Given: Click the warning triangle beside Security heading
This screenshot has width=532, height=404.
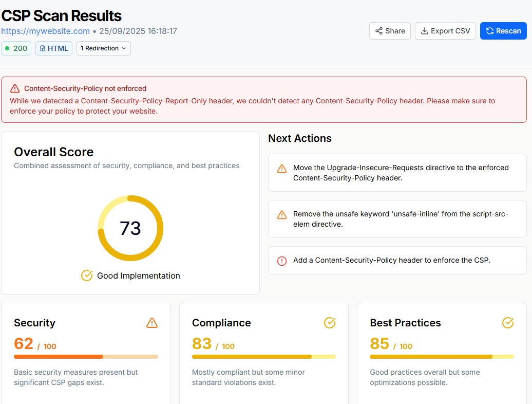Looking at the screenshot, I should click(x=151, y=323).
